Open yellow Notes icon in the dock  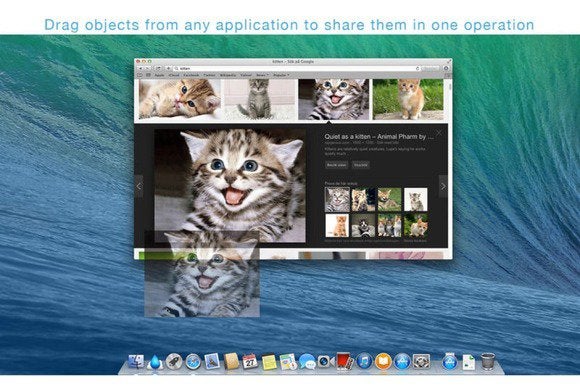(269, 362)
